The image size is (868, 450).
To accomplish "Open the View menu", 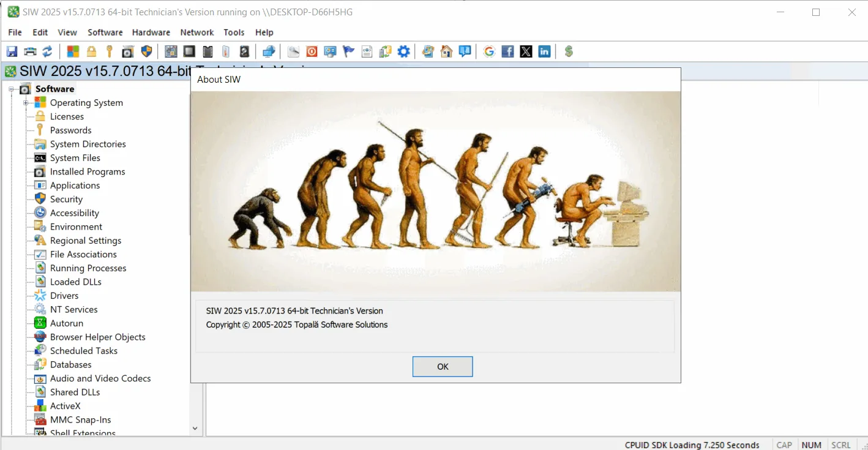I will click(67, 32).
